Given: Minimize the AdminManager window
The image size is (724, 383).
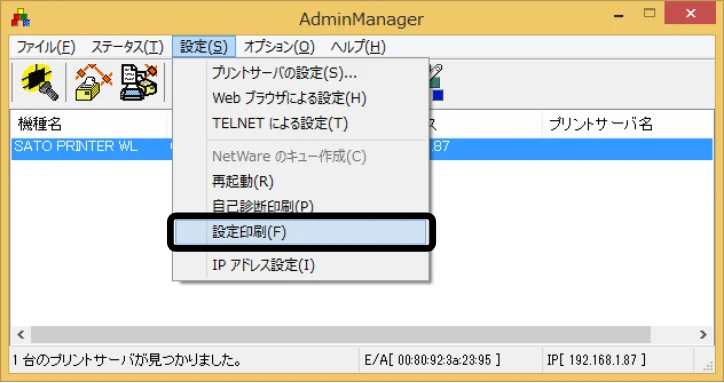Looking at the screenshot, I should click(x=619, y=15).
